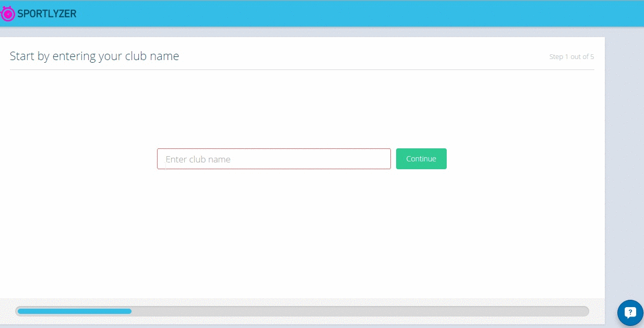The image size is (644, 328).
Task: Click the Continue button
Action: pyautogui.click(x=421, y=159)
